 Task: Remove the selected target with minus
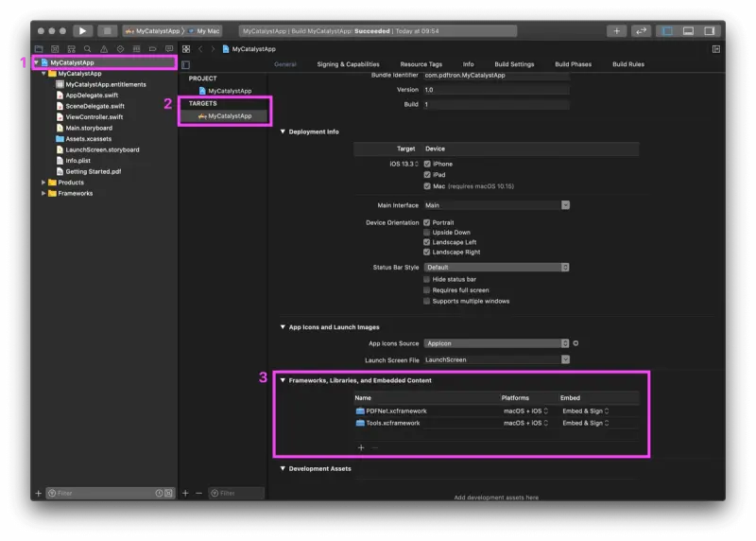pyautogui.click(x=198, y=493)
